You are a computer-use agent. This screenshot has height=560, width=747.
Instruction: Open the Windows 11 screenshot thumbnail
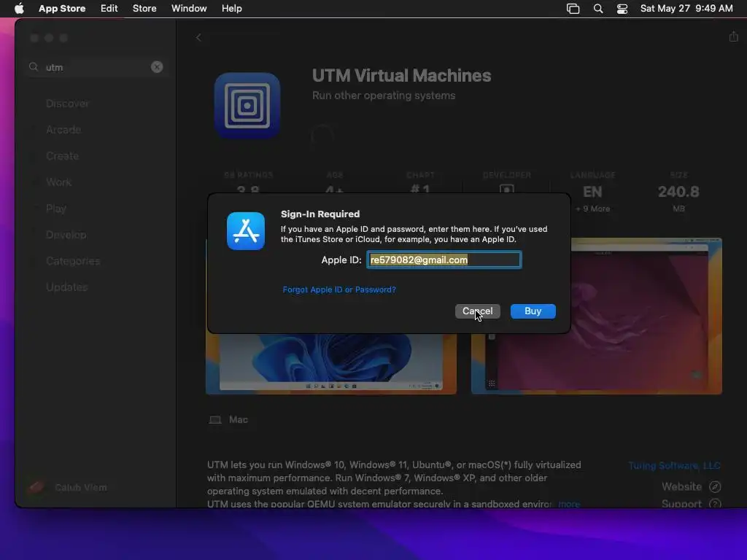coord(331,364)
